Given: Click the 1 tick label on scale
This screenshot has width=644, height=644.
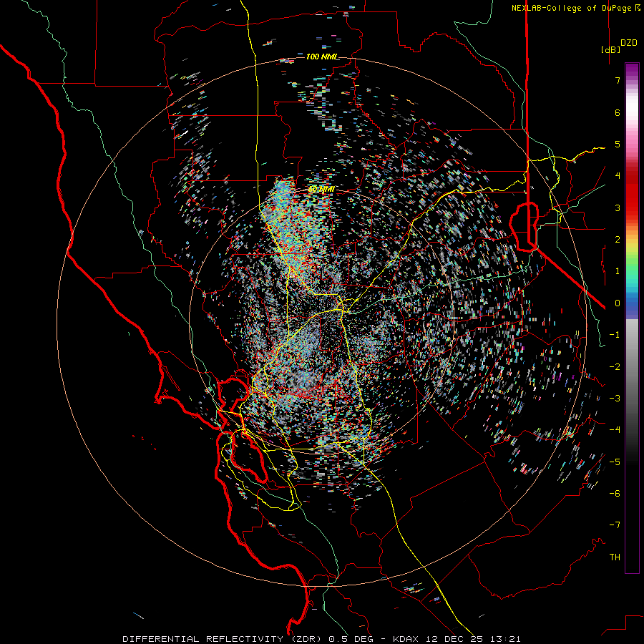Looking at the screenshot, I should tap(618, 271).
